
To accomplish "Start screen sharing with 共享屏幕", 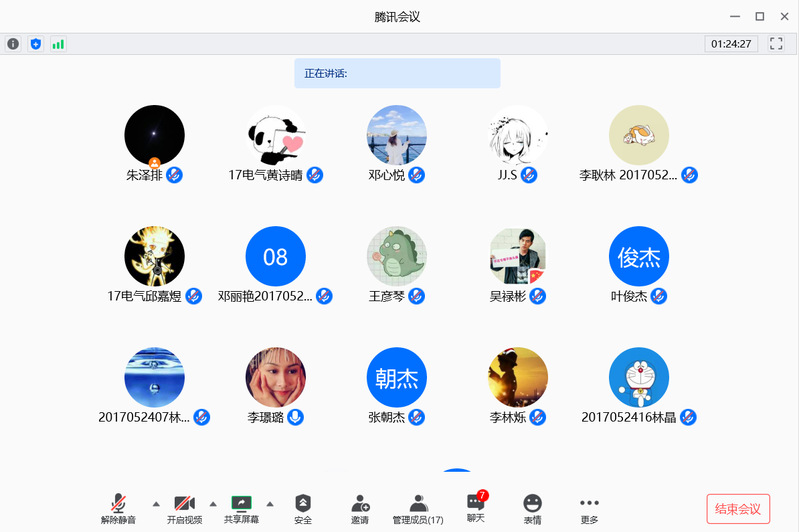I will pos(241,508).
